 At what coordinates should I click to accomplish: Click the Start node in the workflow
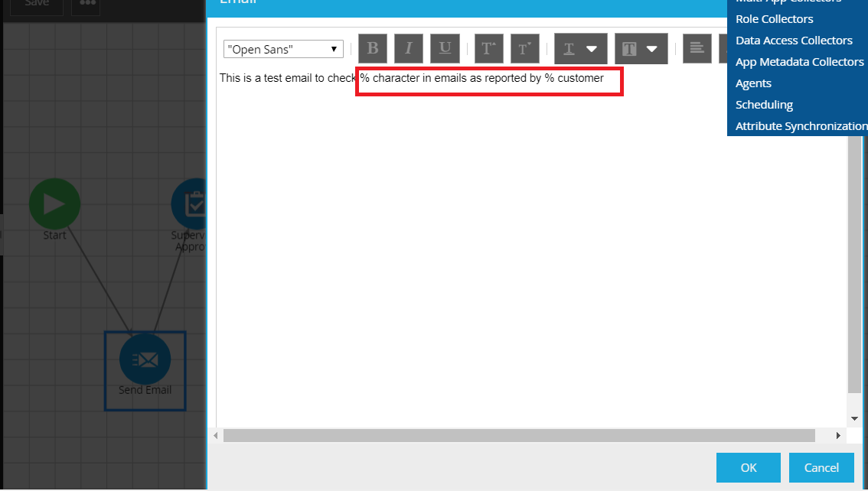(54, 203)
